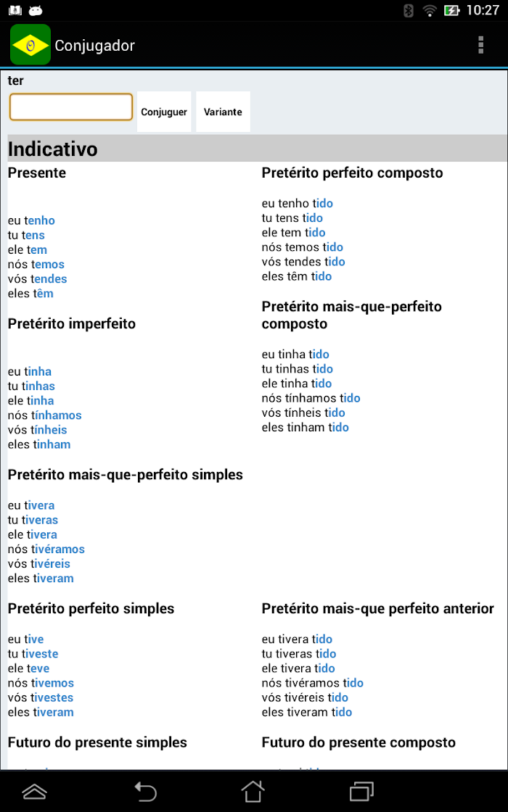Click the Conjuguer button
The width and height of the screenshot is (508, 812).
[x=164, y=112]
